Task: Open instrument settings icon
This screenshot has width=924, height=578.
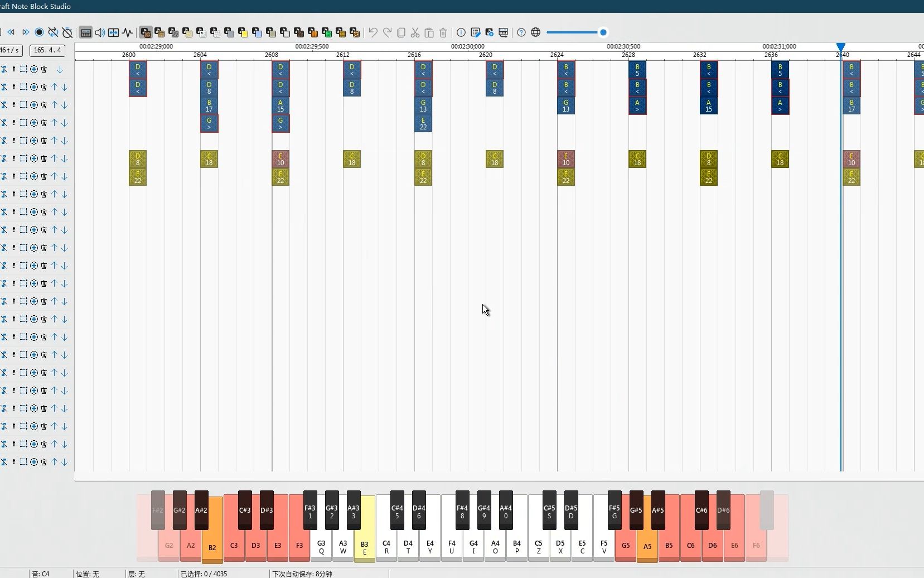Action: tap(489, 32)
